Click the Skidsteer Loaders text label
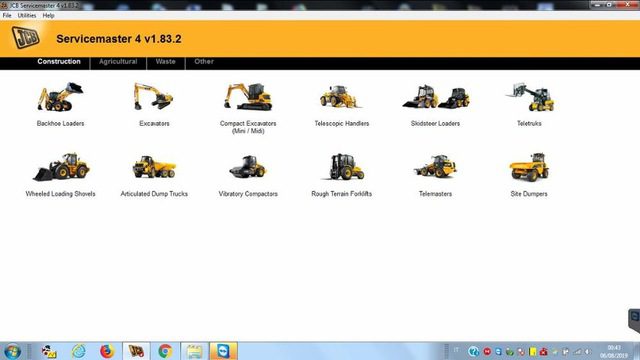This screenshot has height=360, width=640. tap(435, 123)
